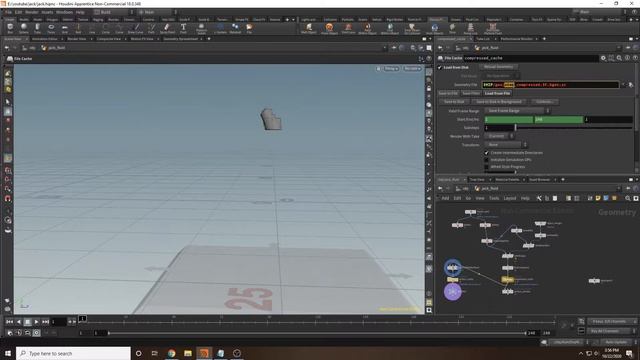Click the network editor wrench icon
Image resolution: width=640 pixels, height=360 pixels.
[539, 198]
